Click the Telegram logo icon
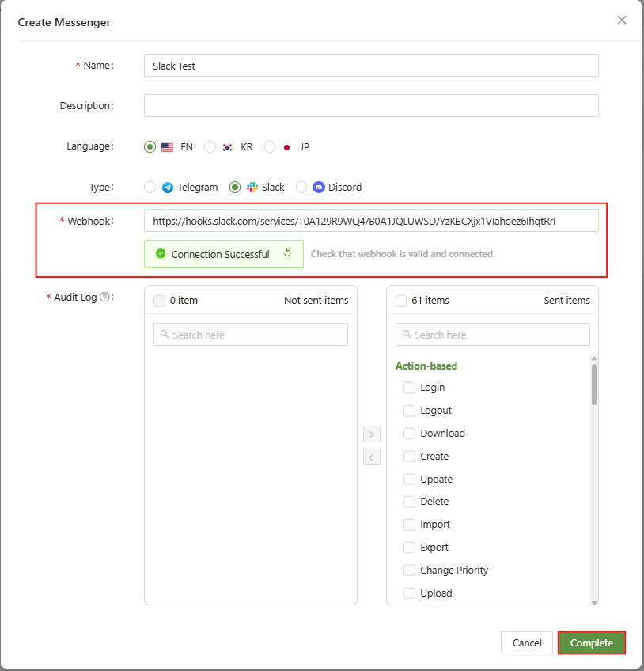This screenshot has height=671, width=644. click(168, 188)
